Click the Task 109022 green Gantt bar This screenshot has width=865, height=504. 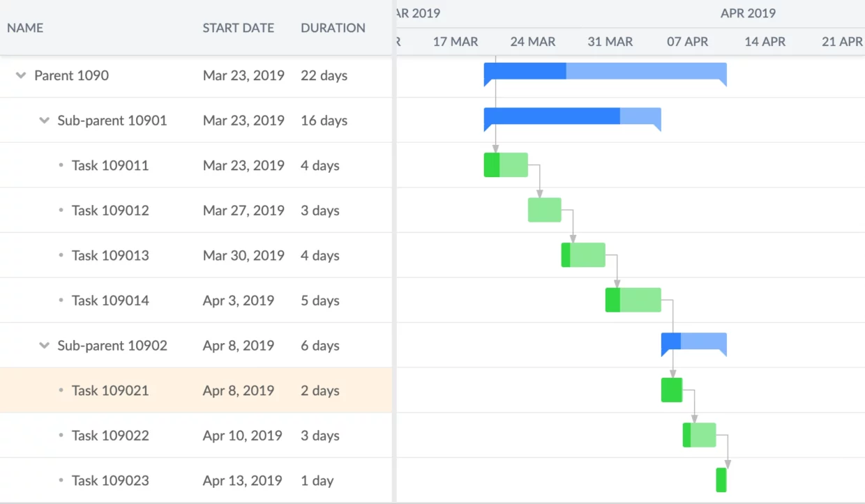(x=699, y=435)
